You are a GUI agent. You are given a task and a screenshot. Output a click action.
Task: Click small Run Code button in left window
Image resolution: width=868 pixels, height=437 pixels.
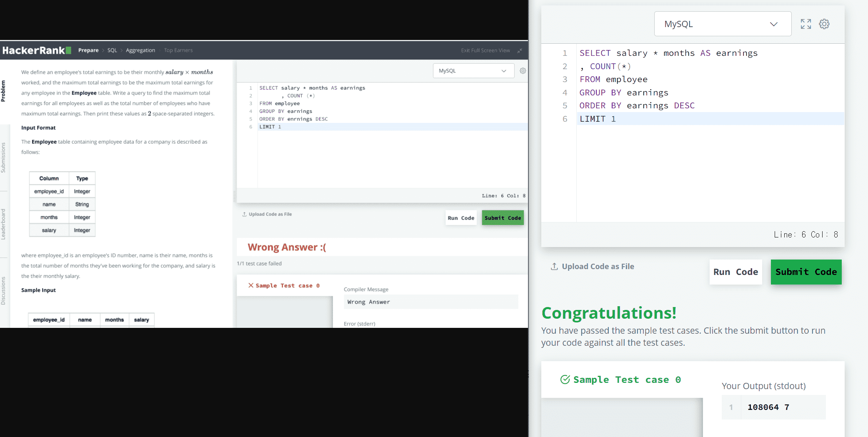tap(461, 218)
